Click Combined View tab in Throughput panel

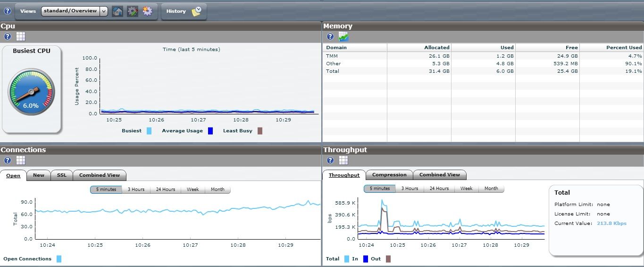pos(439,175)
